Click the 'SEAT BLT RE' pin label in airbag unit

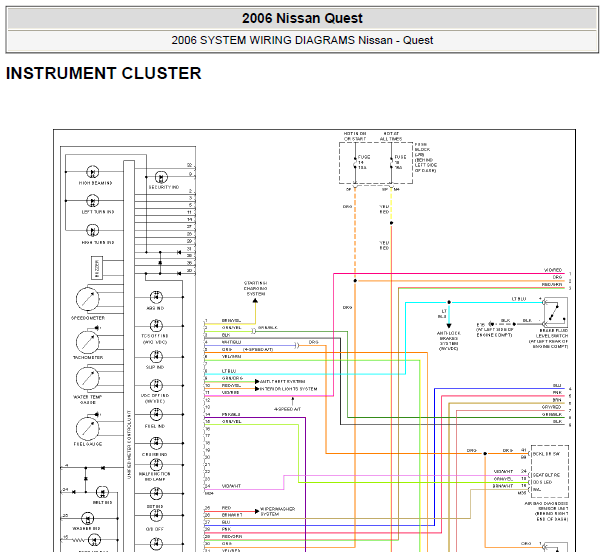[x=547, y=475]
